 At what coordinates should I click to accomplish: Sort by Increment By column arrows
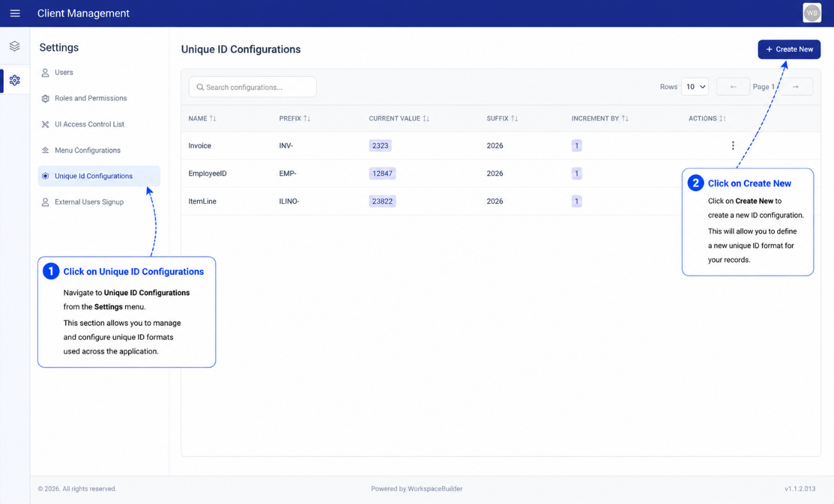(x=625, y=118)
